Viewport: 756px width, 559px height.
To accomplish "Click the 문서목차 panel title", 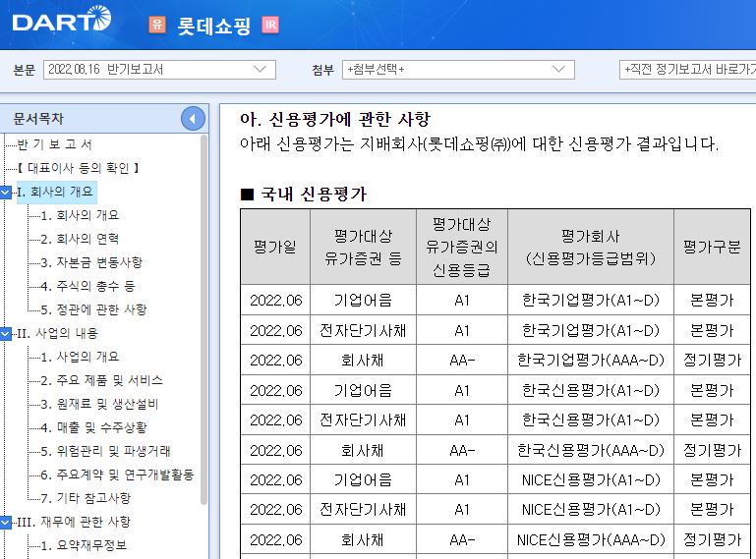I will pos(38,119).
